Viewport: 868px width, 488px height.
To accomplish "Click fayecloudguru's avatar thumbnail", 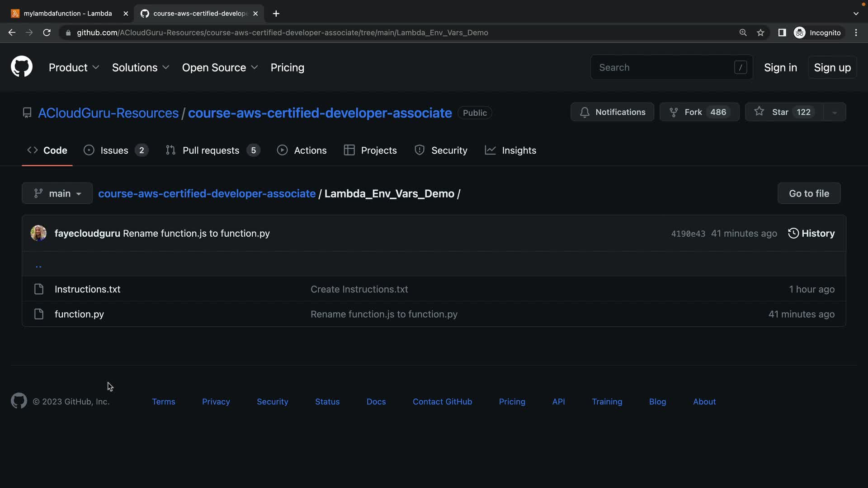I will pos(38,233).
